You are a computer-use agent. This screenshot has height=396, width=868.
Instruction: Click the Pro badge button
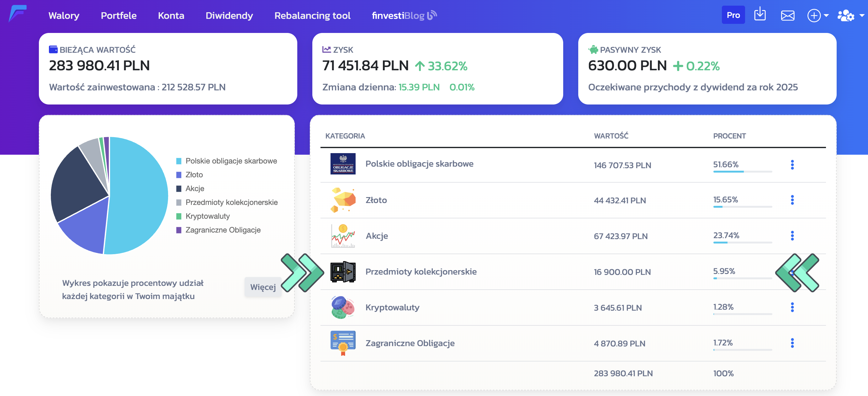733,15
